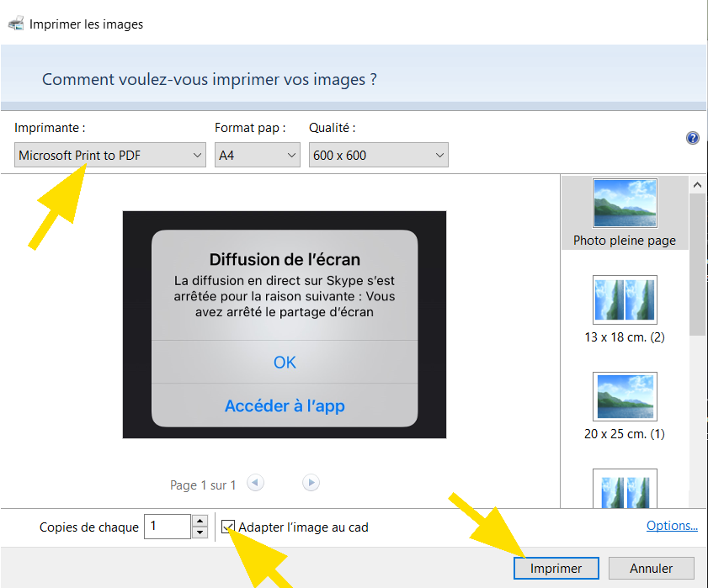Viewport: 708px width, 588px height.
Task: Open the Qualité 600 x 600 dropdown
Action: click(378, 155)
